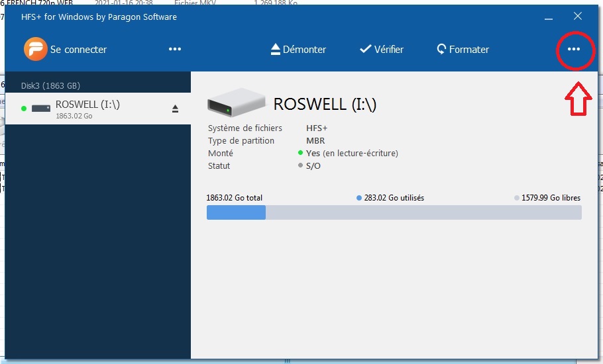Click the 1863.02 Go size under ROSWELL
This screenshot has width=603, height=364.
click(x=74, y=116)
